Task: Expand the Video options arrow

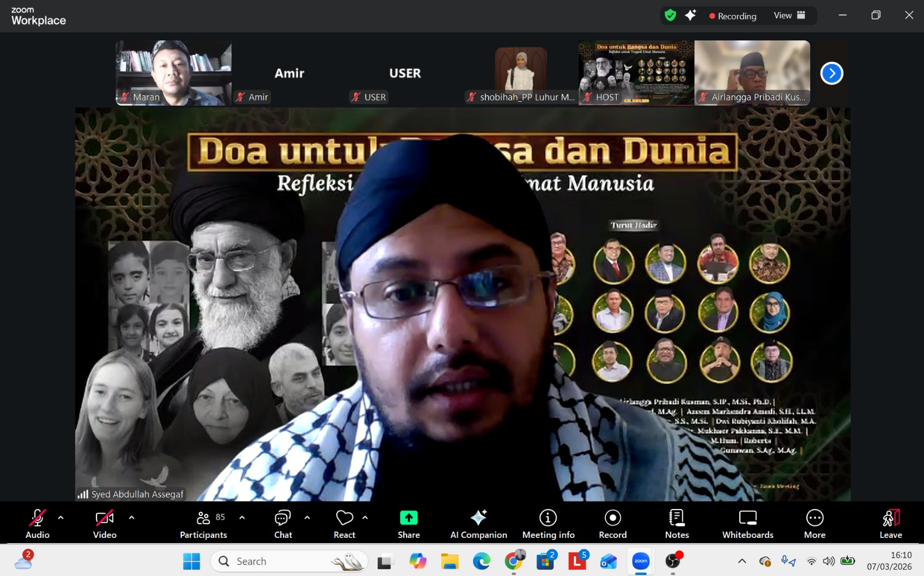Action: click(x=132, y=518)
